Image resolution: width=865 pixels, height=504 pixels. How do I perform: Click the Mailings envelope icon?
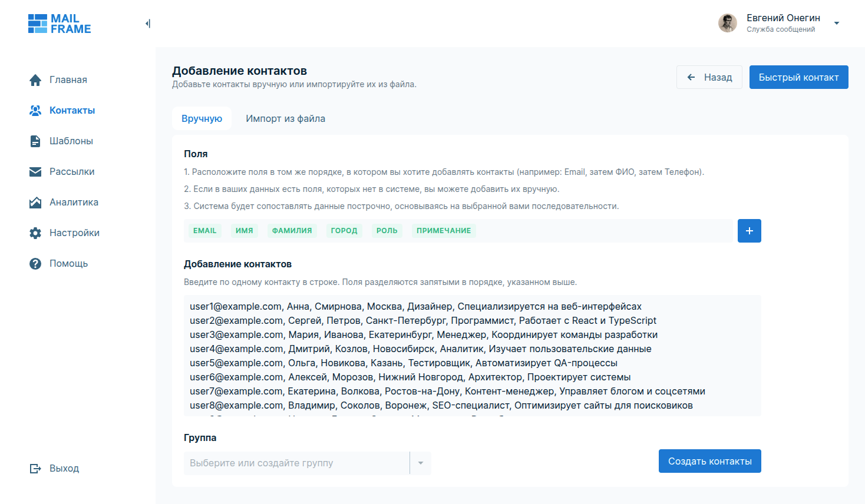click(x=35, y=172)
